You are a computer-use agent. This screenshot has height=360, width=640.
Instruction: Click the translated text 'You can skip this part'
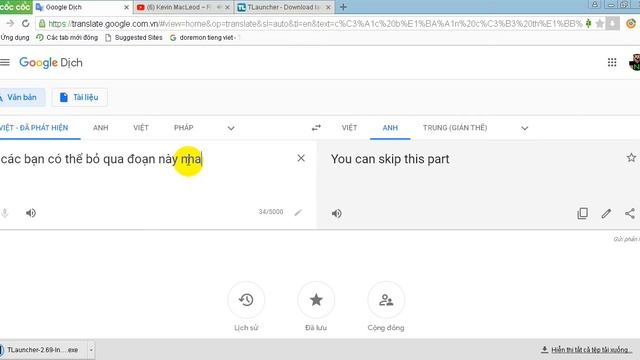[x=390, y=159]
